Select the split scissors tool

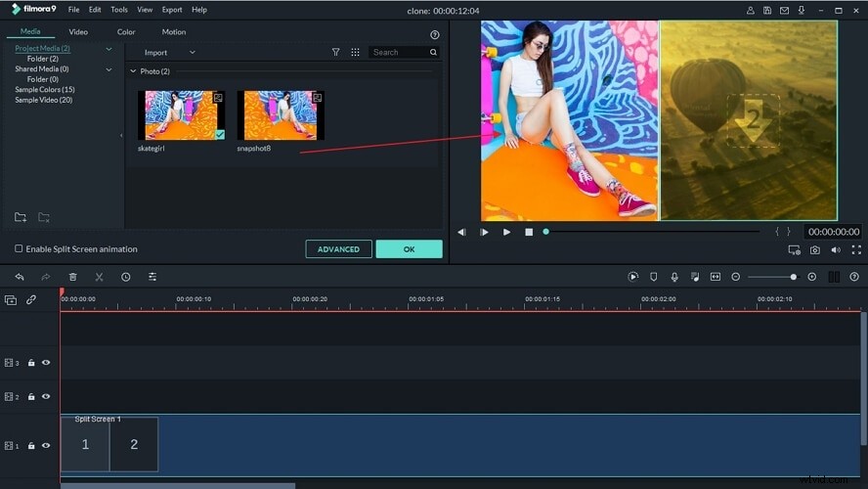(x=99, y=277)
